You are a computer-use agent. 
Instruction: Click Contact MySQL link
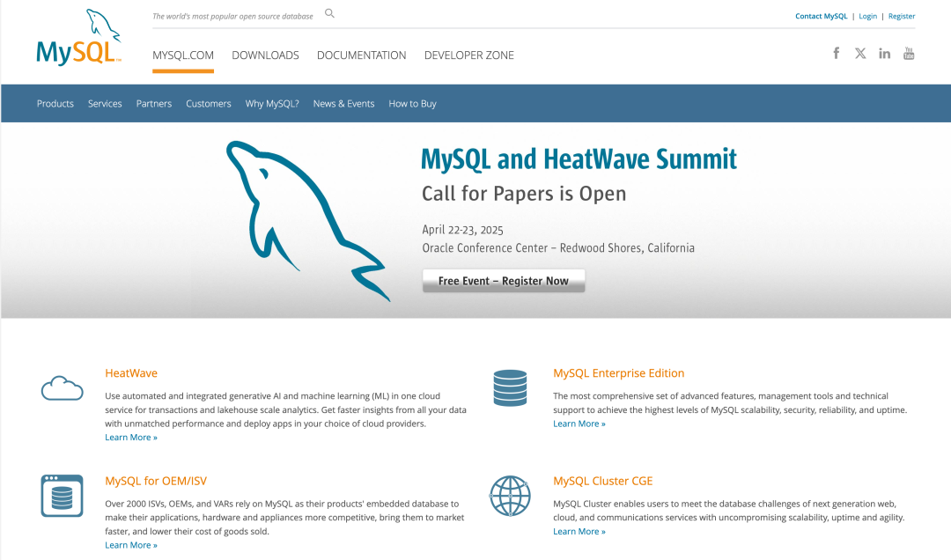[822, 17]
